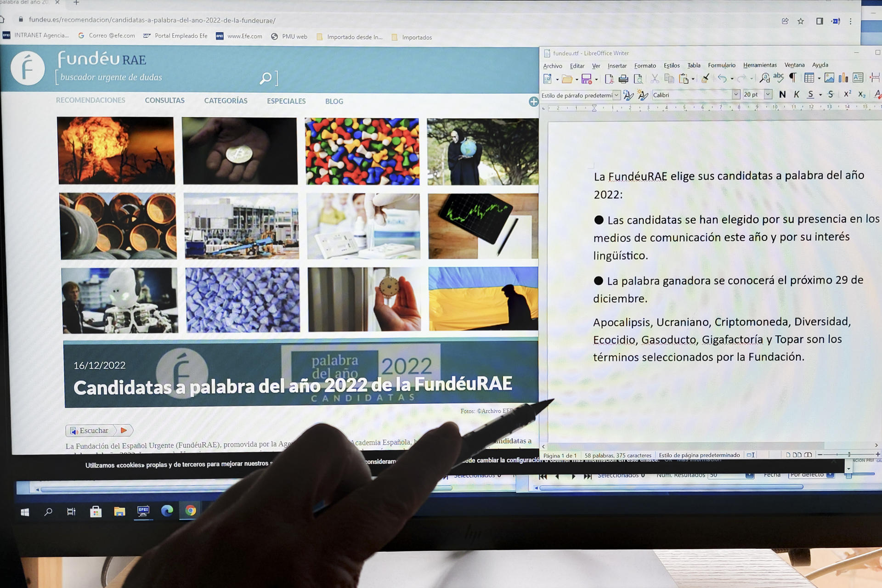This screenshot has width=882, height=588.
Task: Toggle italic K formatting button
Action: point(797,95)
